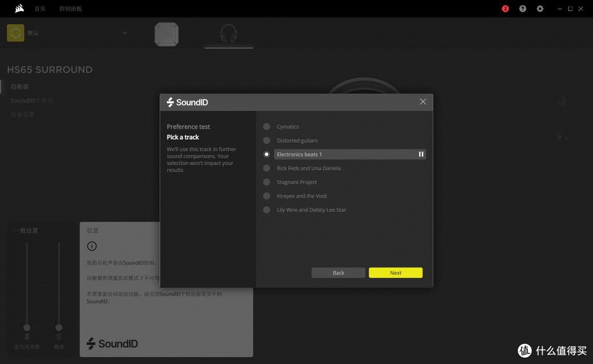
Task: Select Lily Wire and Debby Lee Star radio
Action: coord(266,209)
